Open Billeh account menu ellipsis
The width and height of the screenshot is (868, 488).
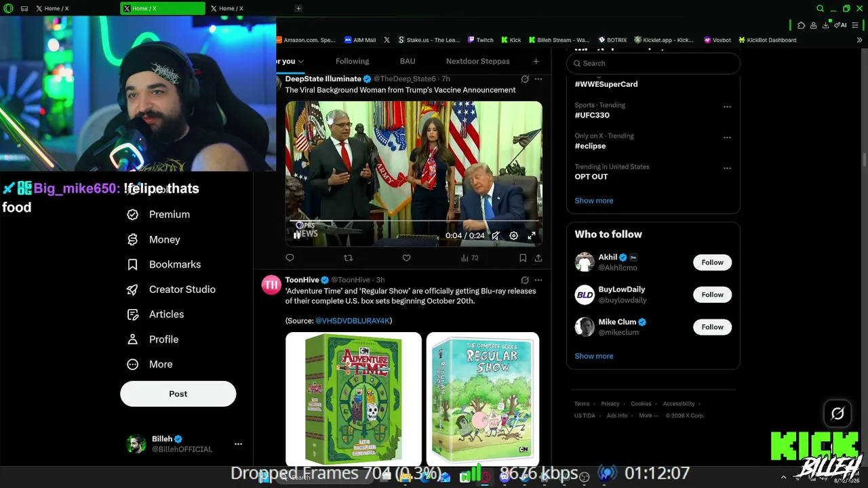point(238,444)
